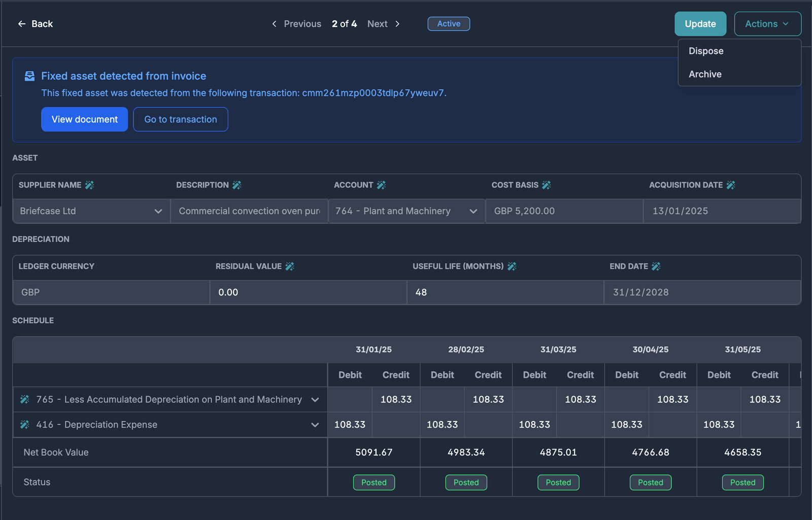Click the Posted status under 30/04/25
This screenshot has height=520, width=812.
[x=651, y=482]
